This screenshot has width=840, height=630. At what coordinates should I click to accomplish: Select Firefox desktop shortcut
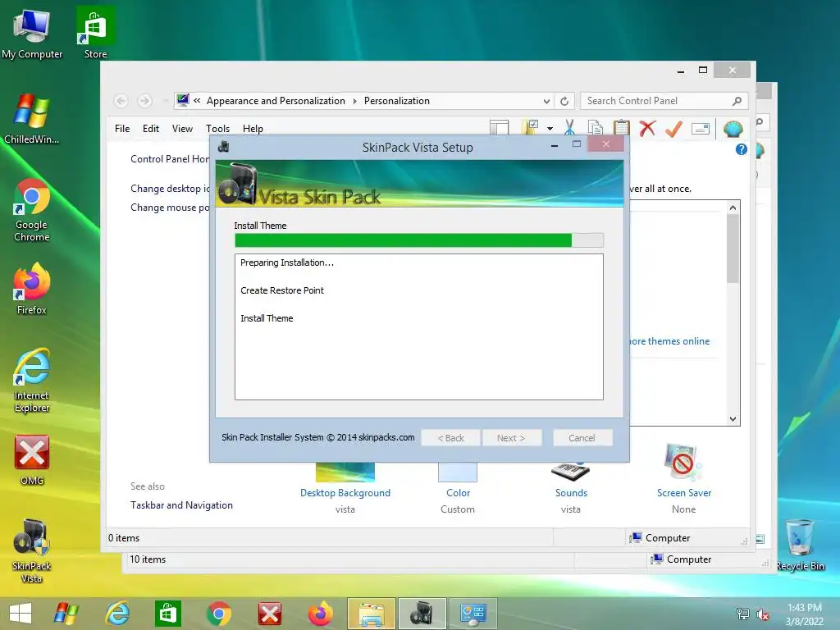pyautogui.click(x=32, y=290)
